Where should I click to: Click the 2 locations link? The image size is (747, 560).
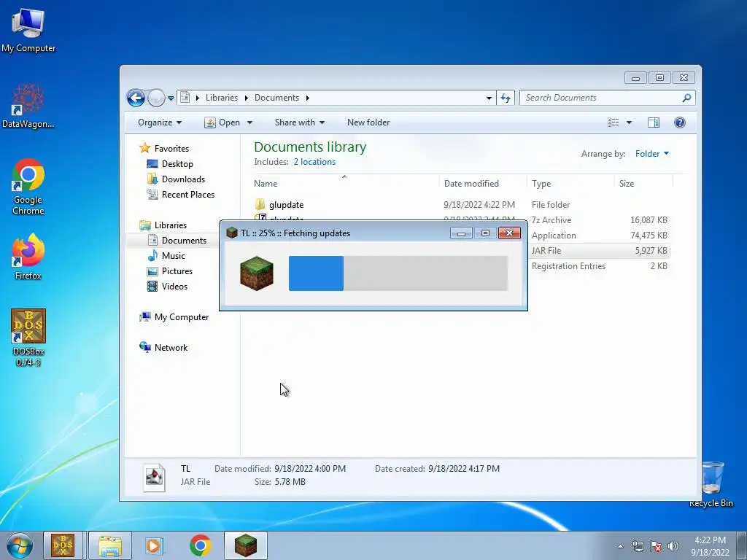[x=314, y=162]
